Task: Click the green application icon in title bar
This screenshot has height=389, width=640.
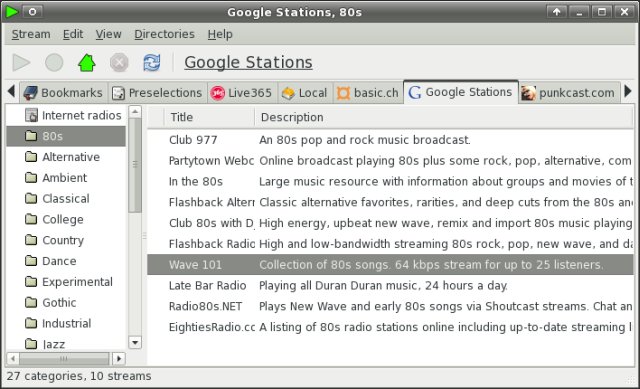Action: pyautogui.click(x=11, y=12)
